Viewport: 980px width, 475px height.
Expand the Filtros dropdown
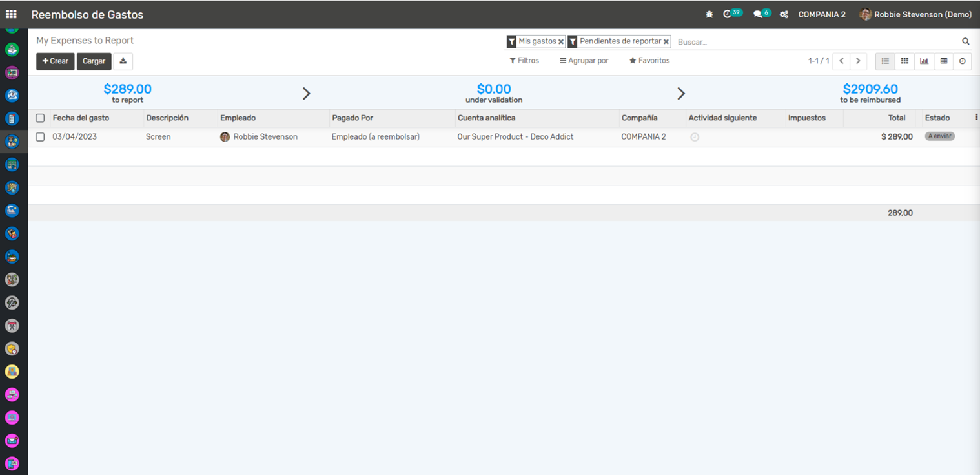coord(524,61)
